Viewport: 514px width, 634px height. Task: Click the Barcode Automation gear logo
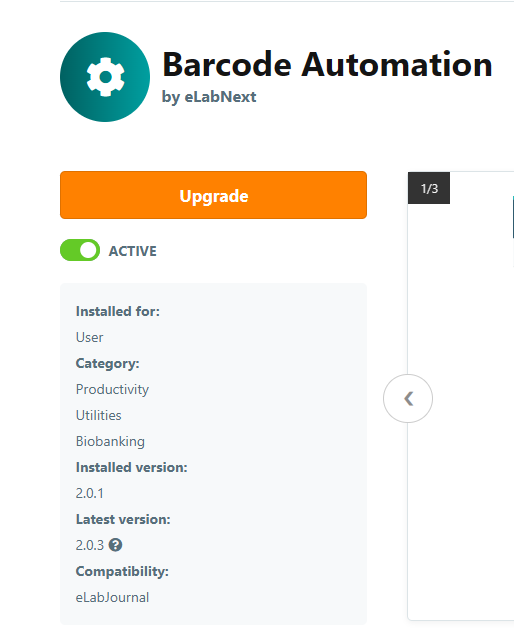coord(105,77)
